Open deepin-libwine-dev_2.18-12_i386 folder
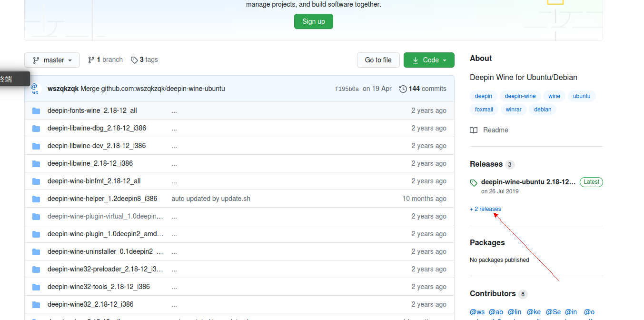The height and width of the screenshot is (320, 644). 97,146
